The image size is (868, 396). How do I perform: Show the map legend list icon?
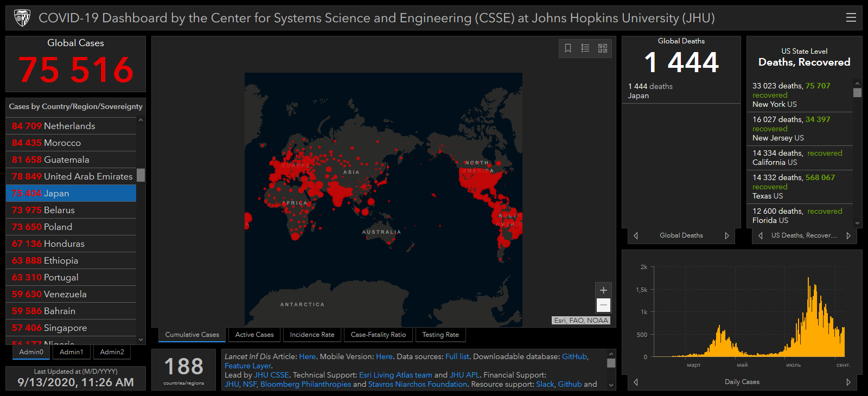click(585, 48)
